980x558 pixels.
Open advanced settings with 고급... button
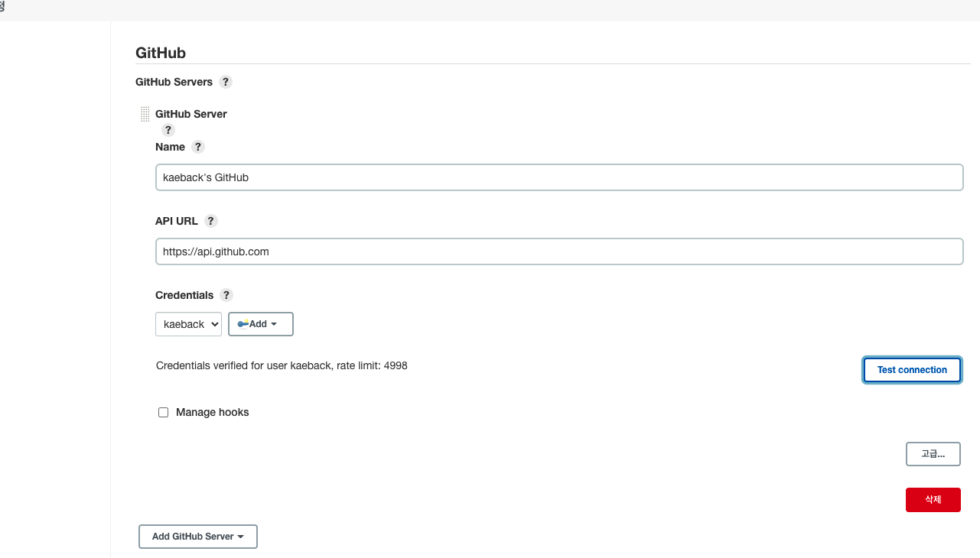pos(933,454)
